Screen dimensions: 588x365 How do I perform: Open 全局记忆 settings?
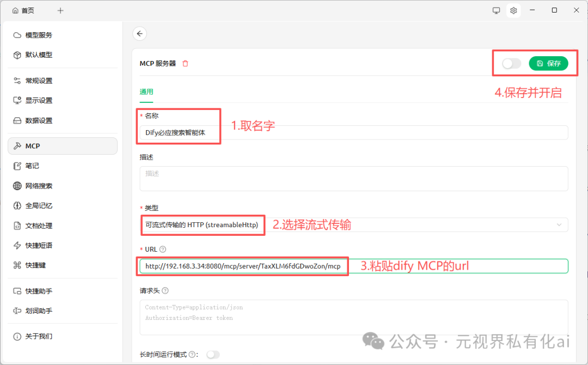[x=63, y=205]
